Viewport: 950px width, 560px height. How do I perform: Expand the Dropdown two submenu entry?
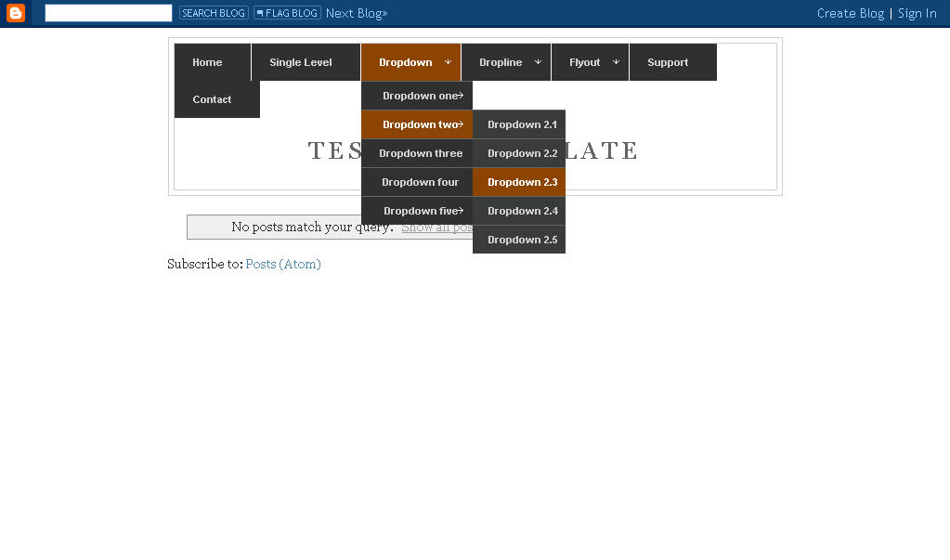417,124
